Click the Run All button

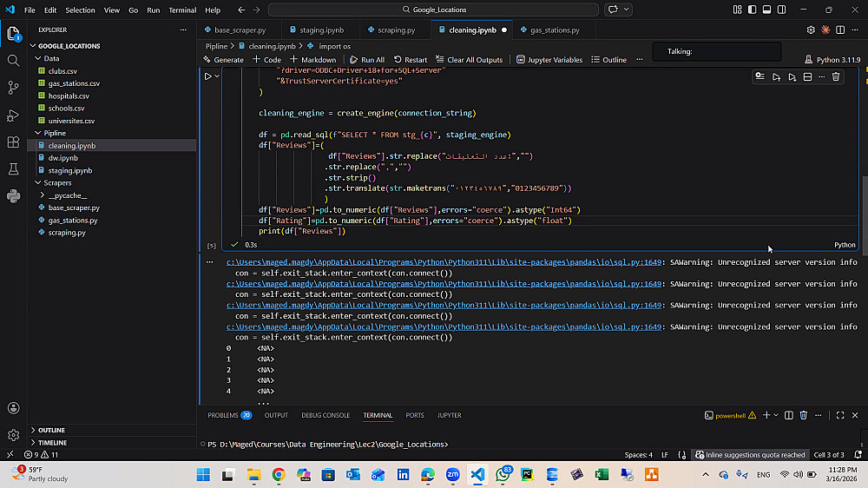pyautogui.click(x=367, y=60)
